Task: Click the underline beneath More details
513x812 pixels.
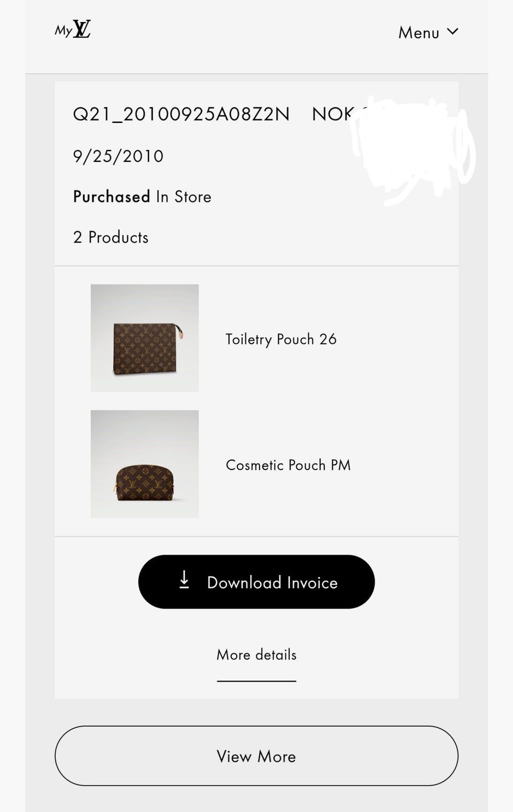Action: click(256, 681)
